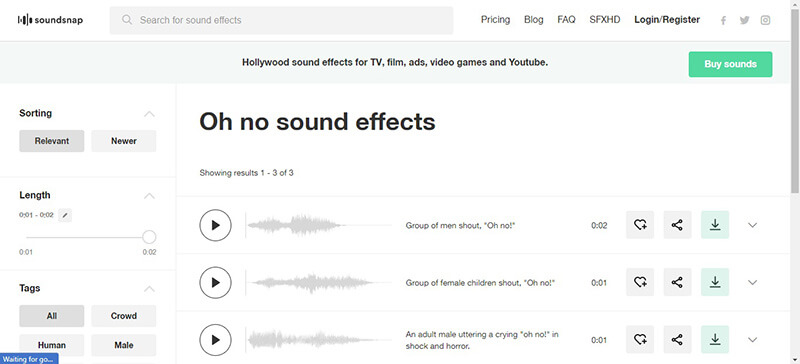Open the Twitter icon in the header
Viewport: 800px width, 364px height.
(x=744, y=20)
